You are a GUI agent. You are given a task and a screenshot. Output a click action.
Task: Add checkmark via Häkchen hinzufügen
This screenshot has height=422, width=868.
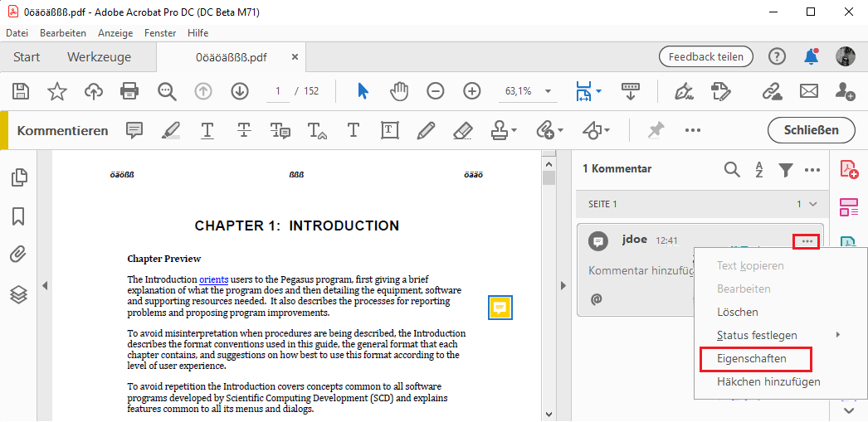click(768, 381)
